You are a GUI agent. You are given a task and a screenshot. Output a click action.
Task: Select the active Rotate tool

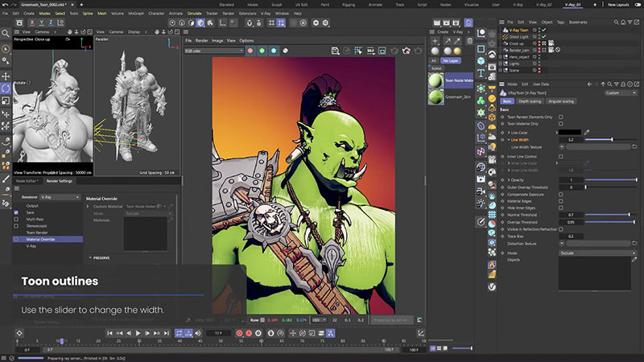pos(6,88)
